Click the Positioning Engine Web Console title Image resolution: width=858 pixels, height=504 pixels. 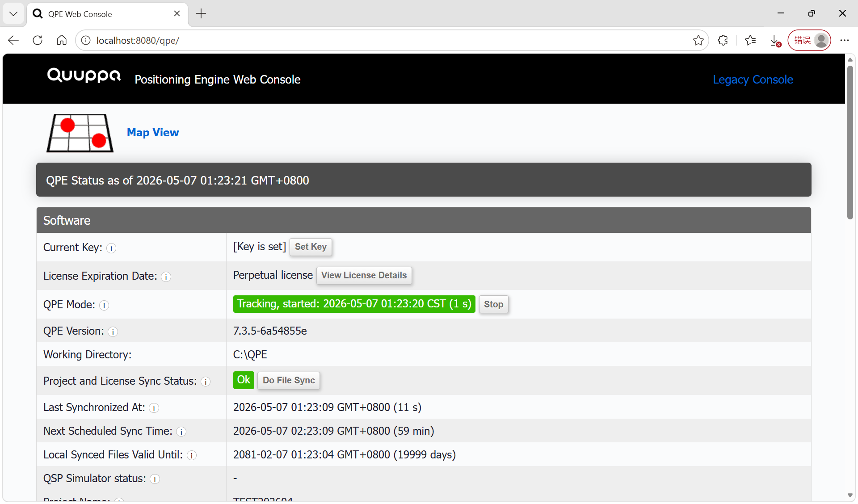(218, 80)
